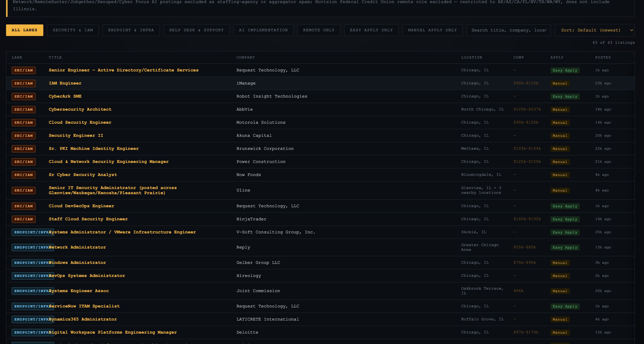The height and width of the screenshot is (344, 644).
Task: Click the $66k compensation for Joint Commission
Action: (518, 291)
